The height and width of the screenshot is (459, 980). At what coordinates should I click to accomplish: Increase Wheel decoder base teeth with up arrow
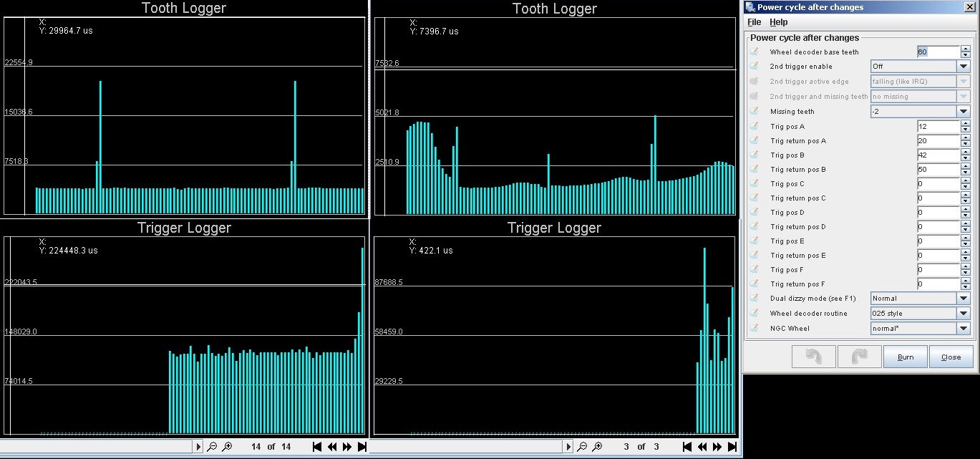(x=965, y=49)
